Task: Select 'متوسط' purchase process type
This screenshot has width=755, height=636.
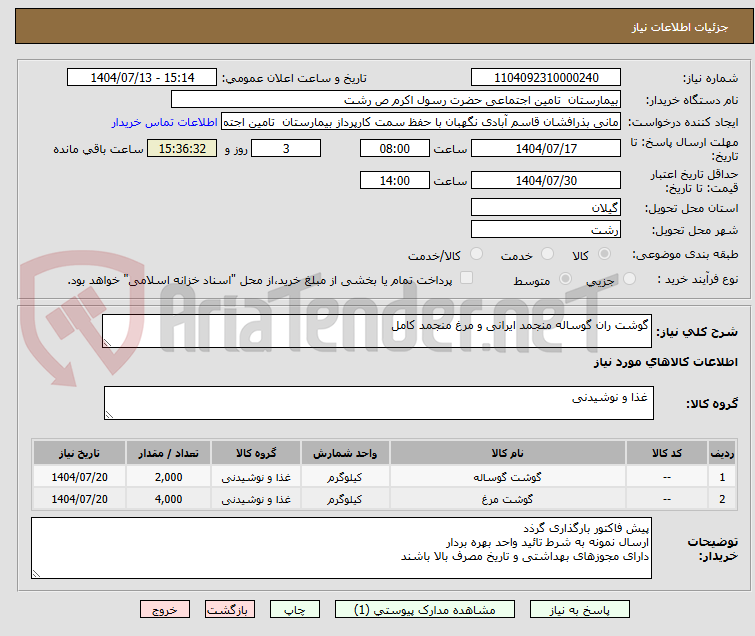Action: (x=567, y=280)
